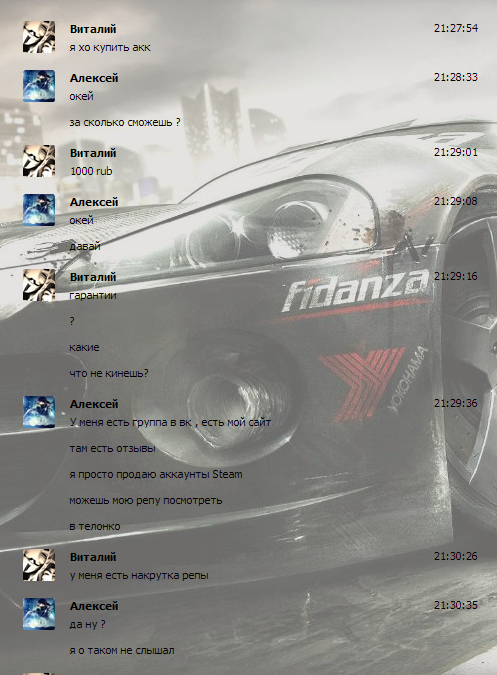Viewport: 497px width, 675px height.
Task: Select the message "я о таком не слышал"
Action: pyautogui.click(x=122, y=650)
